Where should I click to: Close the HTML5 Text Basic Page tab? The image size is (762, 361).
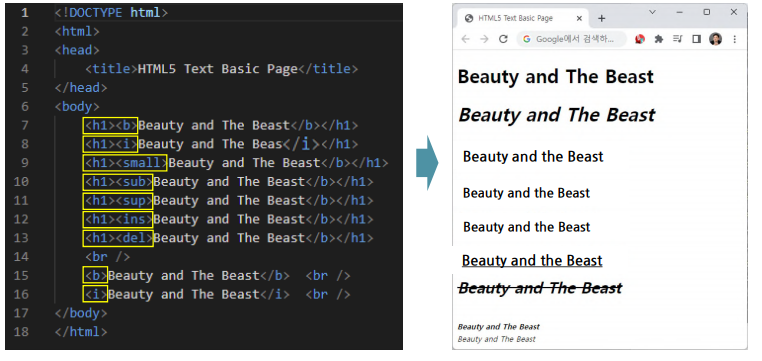(579, 18)
